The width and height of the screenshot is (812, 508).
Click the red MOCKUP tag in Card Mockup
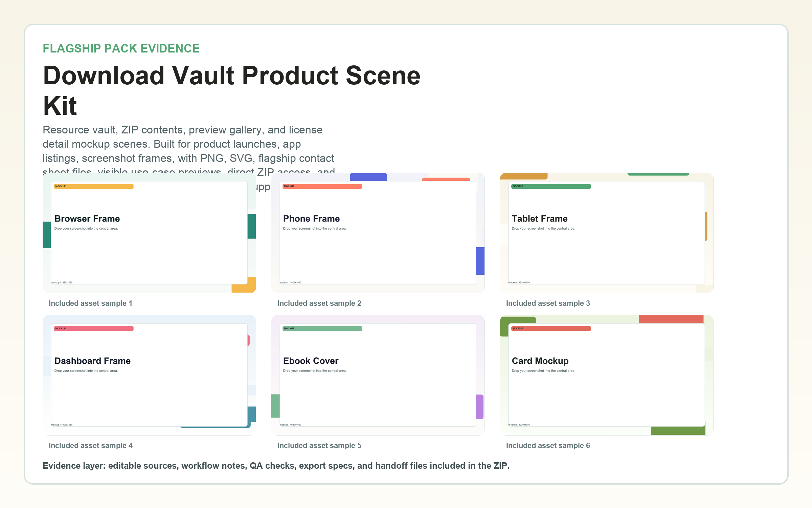(x=551, y=329)
